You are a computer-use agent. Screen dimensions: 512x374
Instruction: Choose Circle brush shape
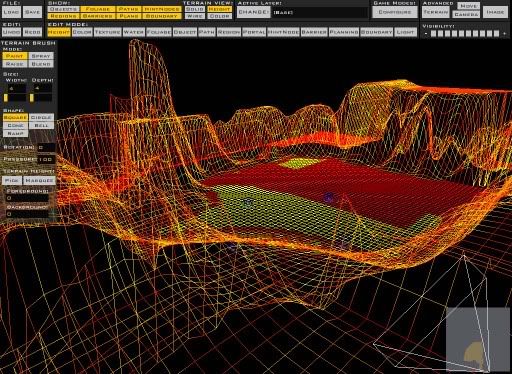point(41,117)
